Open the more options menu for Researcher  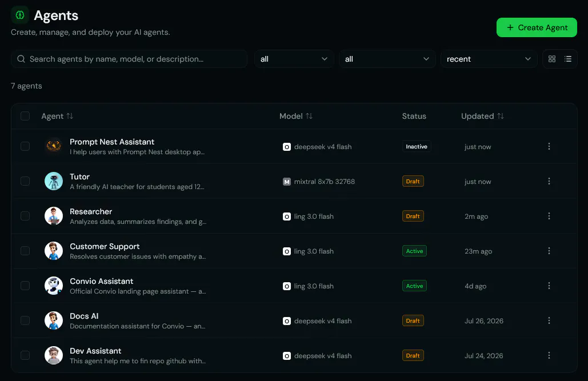pos(549,216)
